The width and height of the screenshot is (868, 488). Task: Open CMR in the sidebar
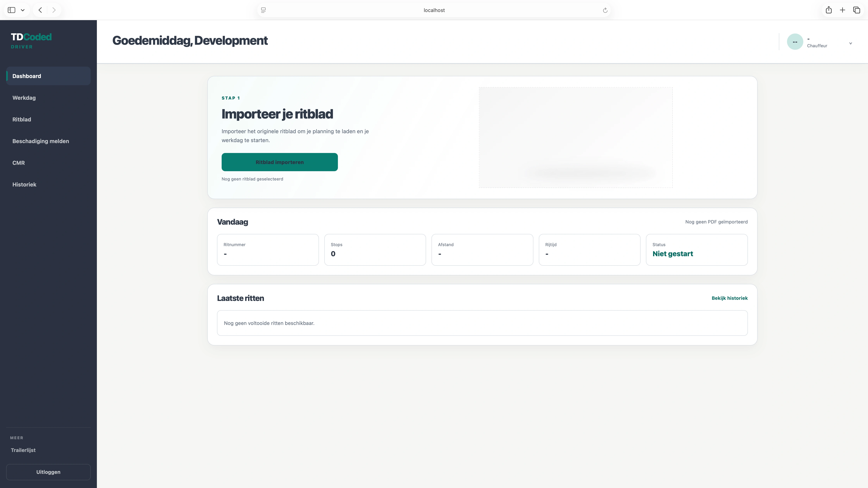click(x=48, y=163)
